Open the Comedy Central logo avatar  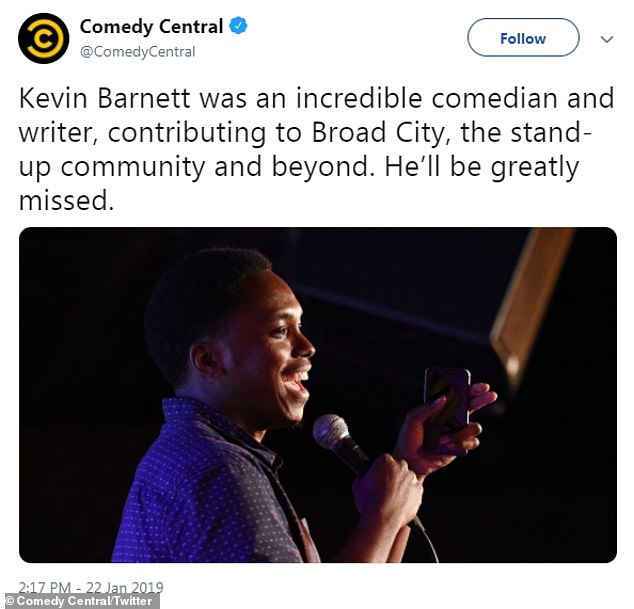point(44,38)
